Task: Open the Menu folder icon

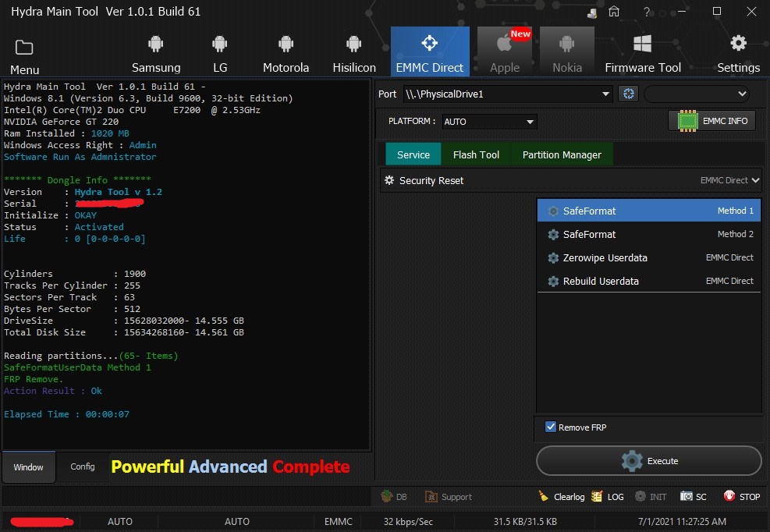Action: pos(24,48)
